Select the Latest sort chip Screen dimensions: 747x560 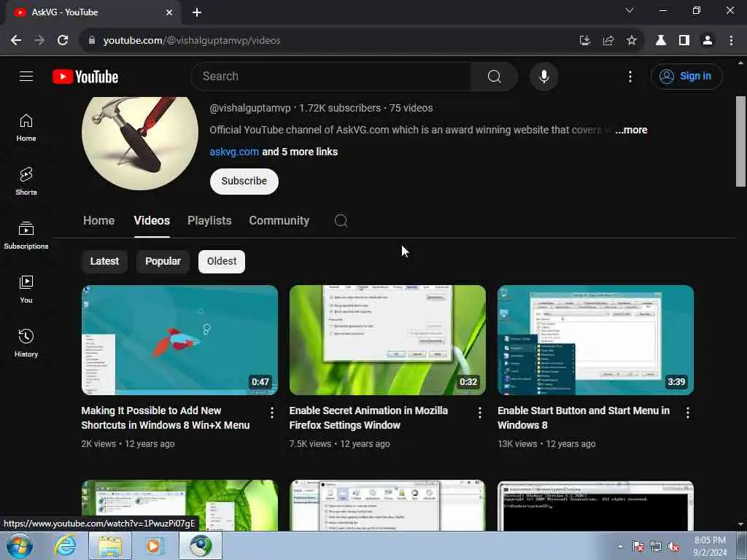pyautogui.click(x=105, y=262)
